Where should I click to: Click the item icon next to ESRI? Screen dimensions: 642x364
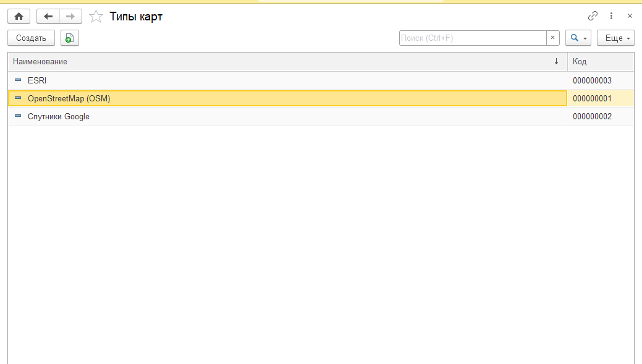[x=18, y=80]
